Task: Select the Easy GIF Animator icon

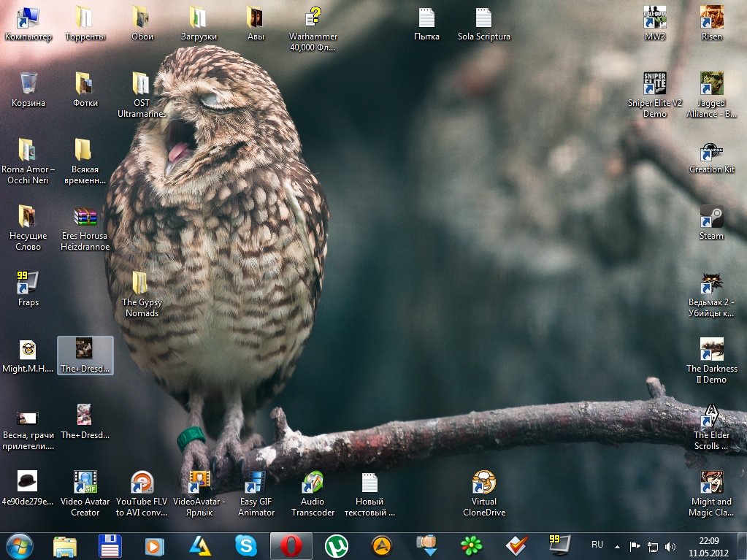Action: (x=256, y=494)
